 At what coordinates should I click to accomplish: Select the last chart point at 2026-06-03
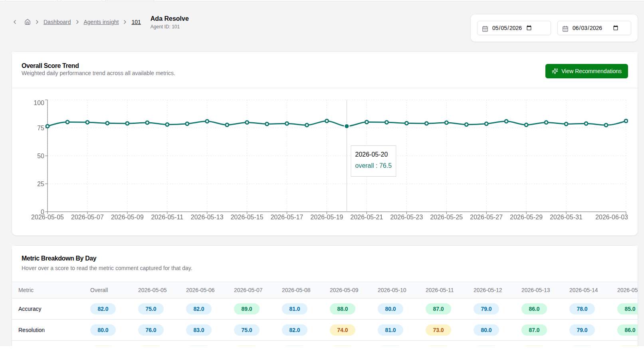(626, 121)
